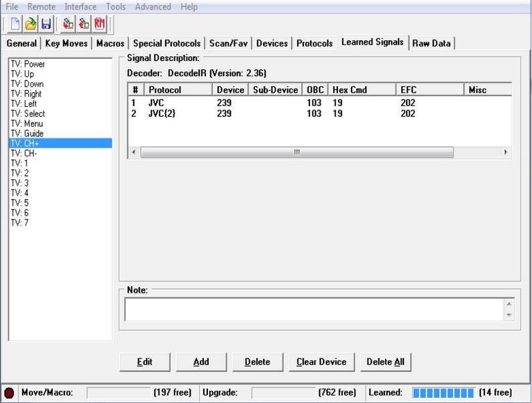The image size is (532, 403).
Task: Click the red RM toolbar icon
Action: [100, 24]
